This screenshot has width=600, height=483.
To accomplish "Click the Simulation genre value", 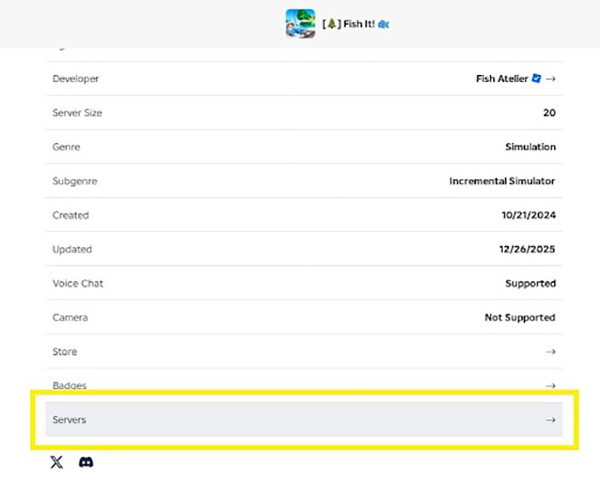I will pos(530,147).
